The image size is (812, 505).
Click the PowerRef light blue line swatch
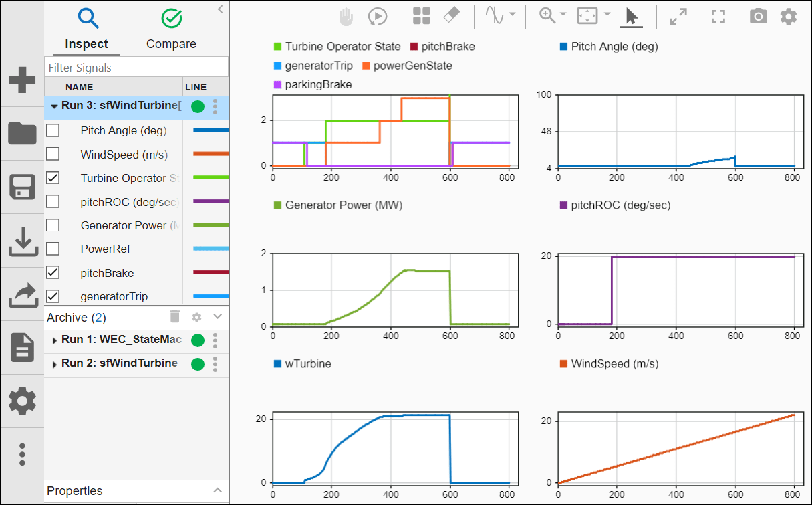pyautogui.click(x=211, y=249)
